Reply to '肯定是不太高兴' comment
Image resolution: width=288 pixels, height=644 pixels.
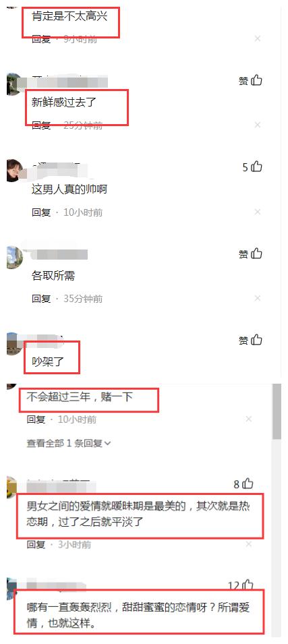click(41, 39)
